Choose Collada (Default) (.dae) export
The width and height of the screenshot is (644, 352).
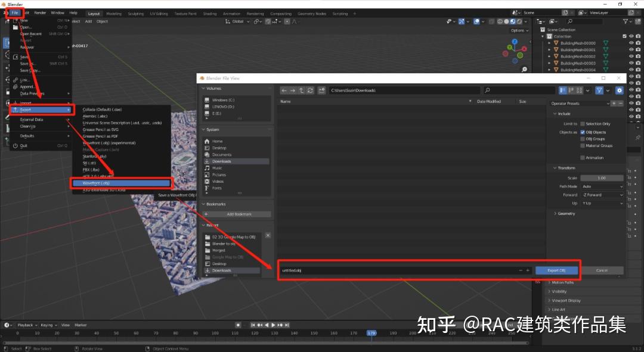point(103,110)
